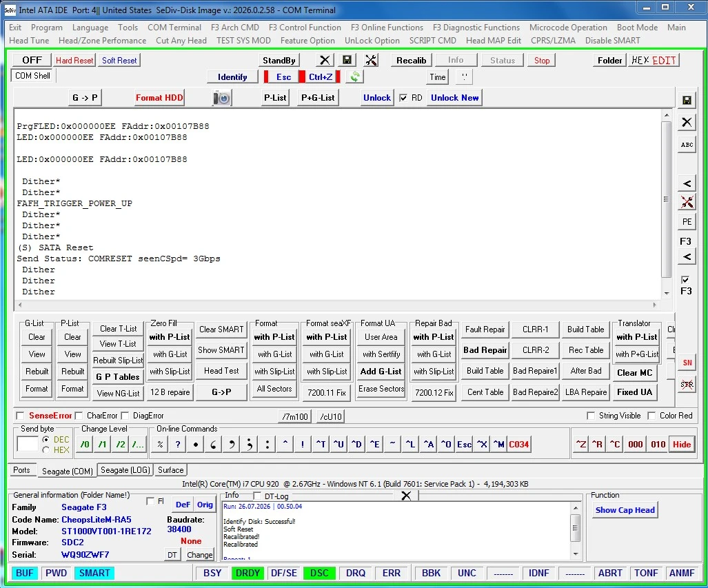Click the upper less-than arrow sidebar button
The height and width of the screenshot is (588, 708).
(x=687, y=183)
